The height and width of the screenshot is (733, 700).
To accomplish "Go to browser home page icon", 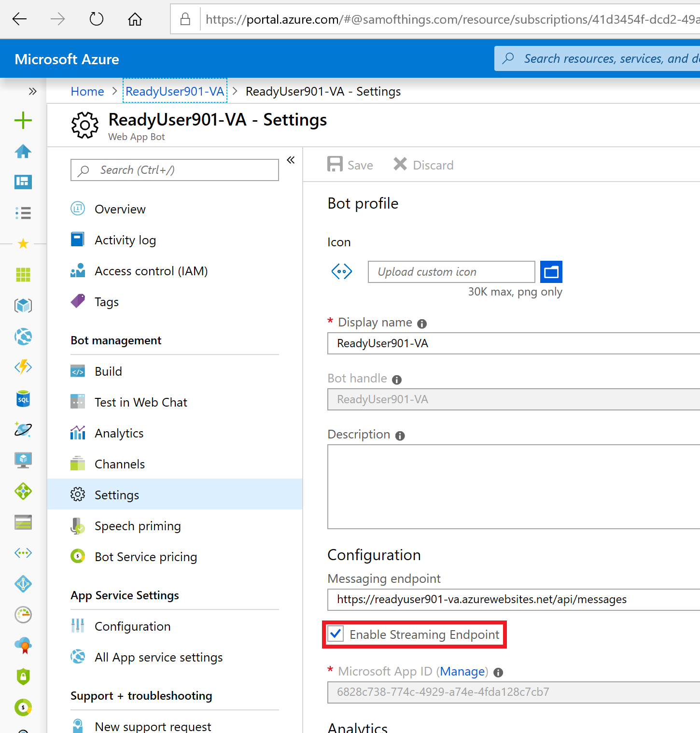I will click(135, 19).
